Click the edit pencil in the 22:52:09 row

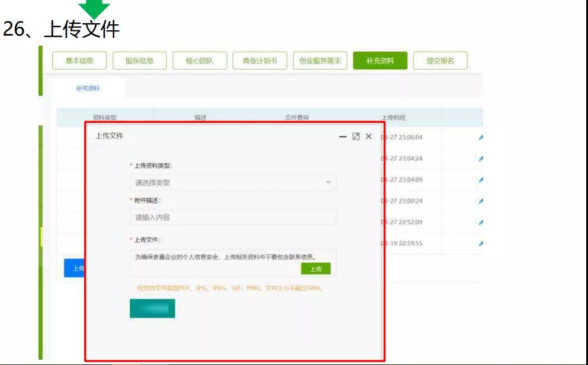(481, 223)
